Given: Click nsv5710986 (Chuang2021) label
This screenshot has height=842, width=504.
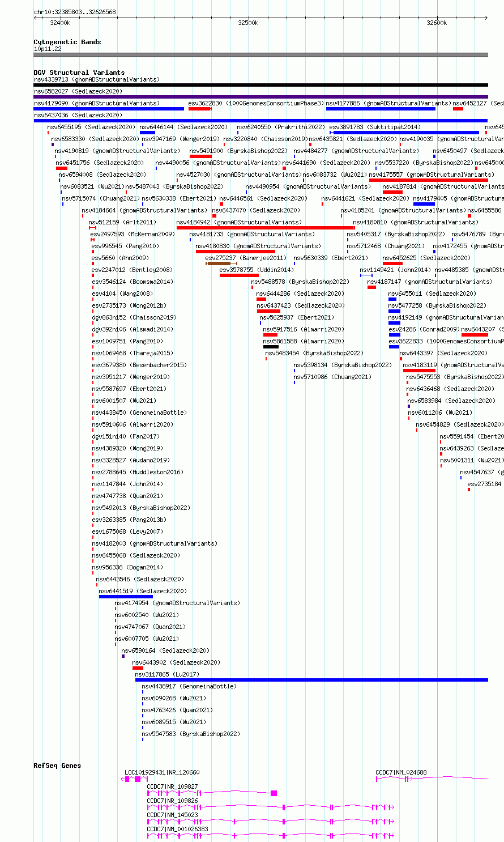Looking at the screenshot, I should (332, 377).
